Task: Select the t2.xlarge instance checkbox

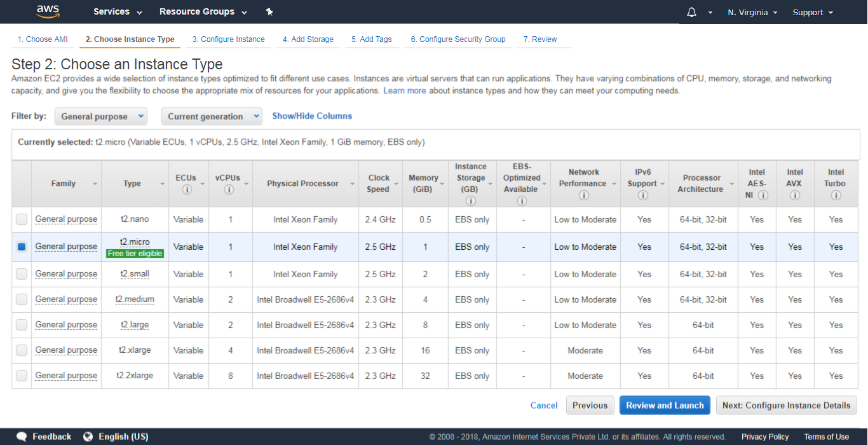Action: point(22,350)
